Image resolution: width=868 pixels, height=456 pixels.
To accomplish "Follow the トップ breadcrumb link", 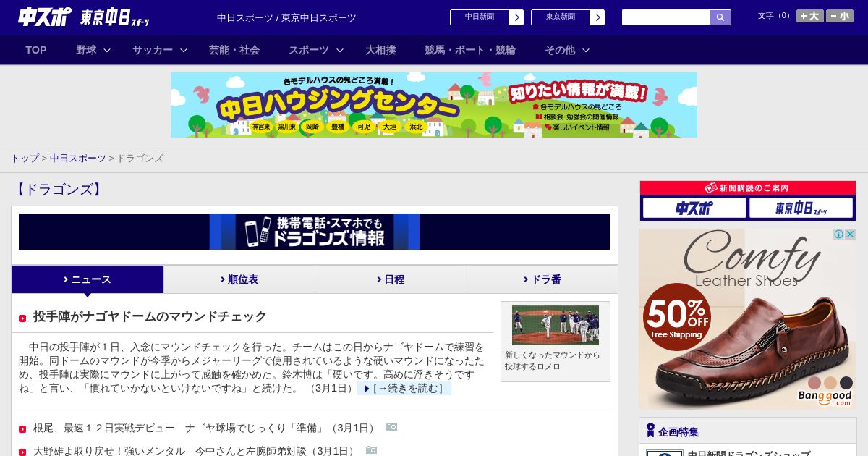I will click(25, 158).
